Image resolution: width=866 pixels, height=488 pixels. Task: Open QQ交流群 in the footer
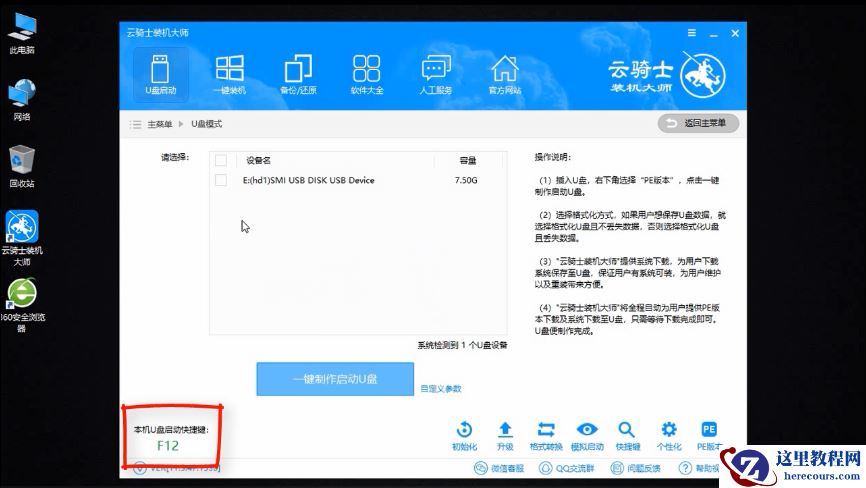click(567, 468)
